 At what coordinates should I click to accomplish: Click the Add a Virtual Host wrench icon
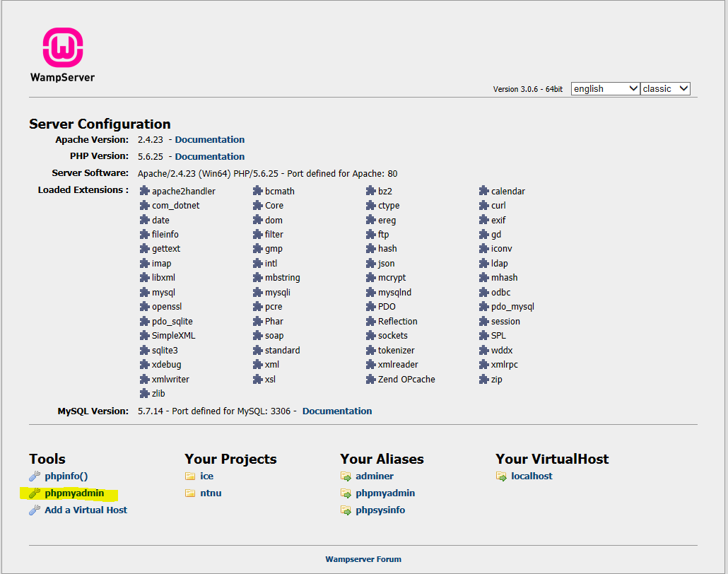pos(35,510)
